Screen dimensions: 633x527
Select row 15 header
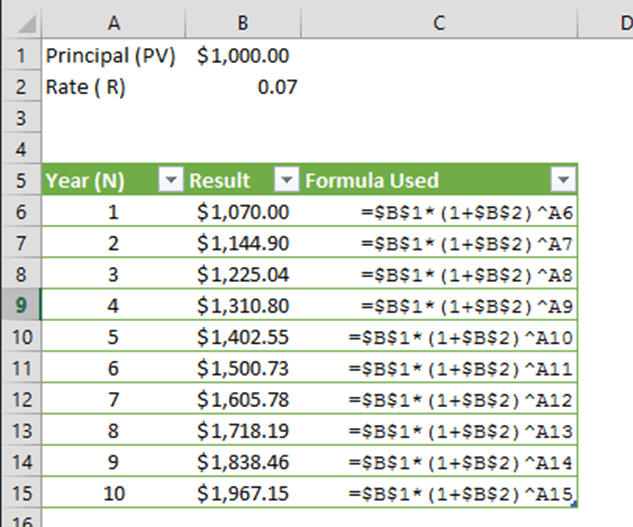tap(21, 493)
